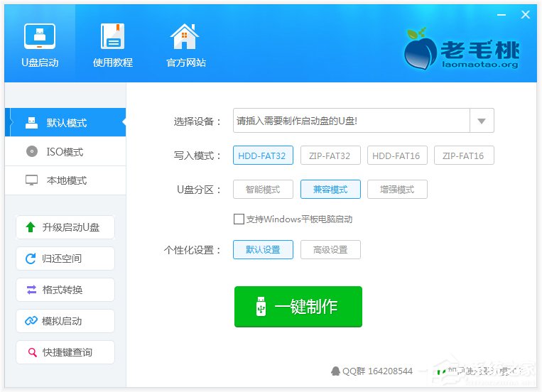Switch to ISO模式 in sidebar
This screenshot has width=542, height=392.
65,151
